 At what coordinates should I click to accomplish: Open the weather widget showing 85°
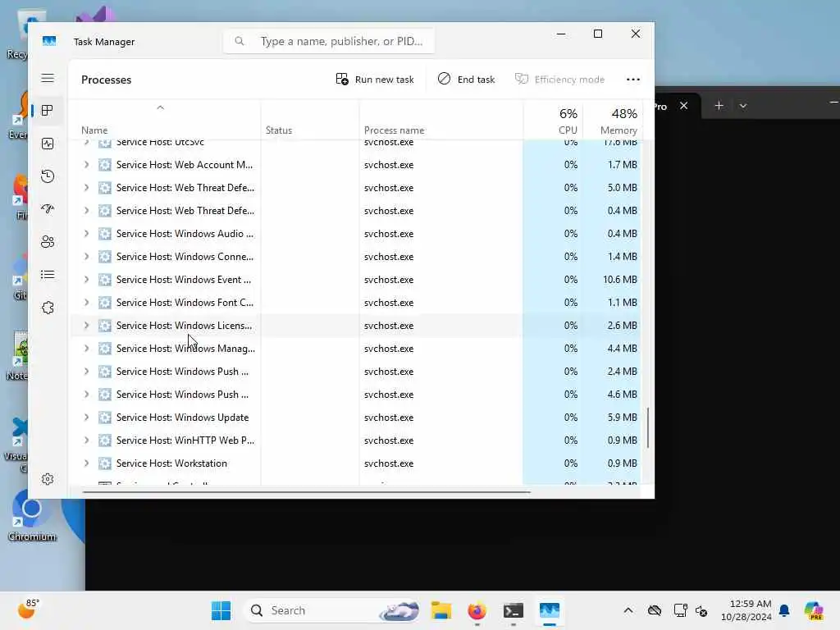click(x=29, y=609)
